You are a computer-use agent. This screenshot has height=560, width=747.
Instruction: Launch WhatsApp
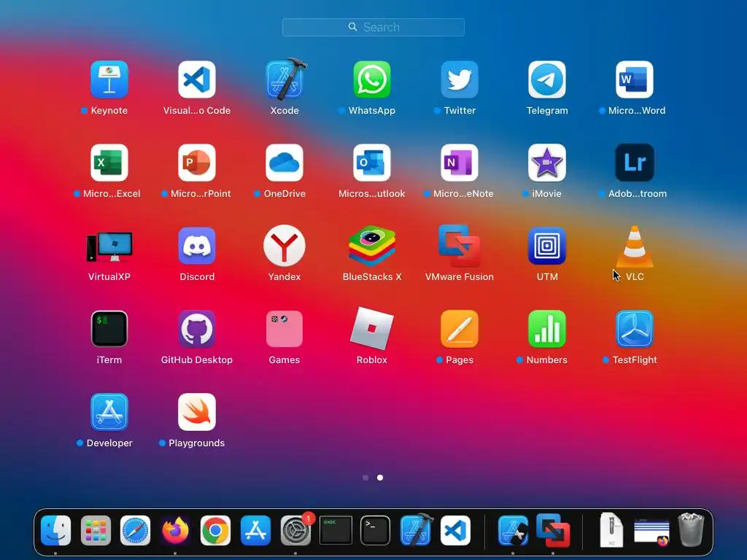(x=372, y=79)
